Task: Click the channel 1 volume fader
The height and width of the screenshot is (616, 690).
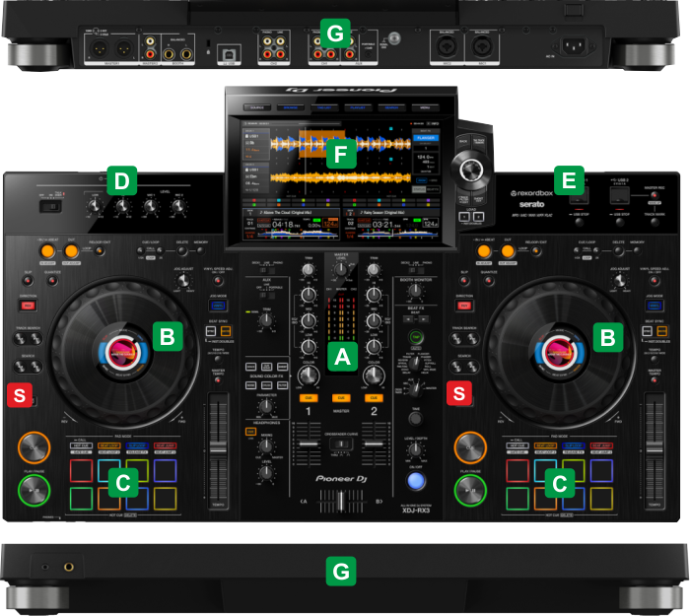Action: coord(309,444)
